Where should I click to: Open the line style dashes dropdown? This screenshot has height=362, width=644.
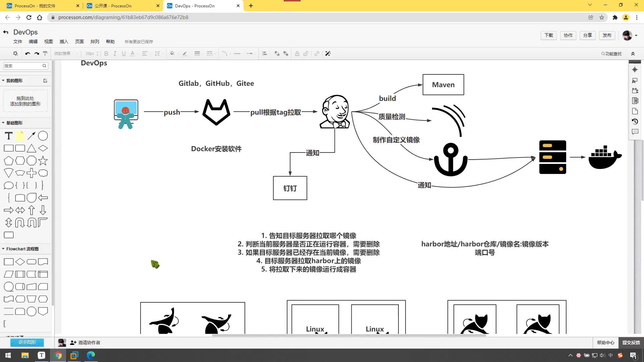click(210, 54)
